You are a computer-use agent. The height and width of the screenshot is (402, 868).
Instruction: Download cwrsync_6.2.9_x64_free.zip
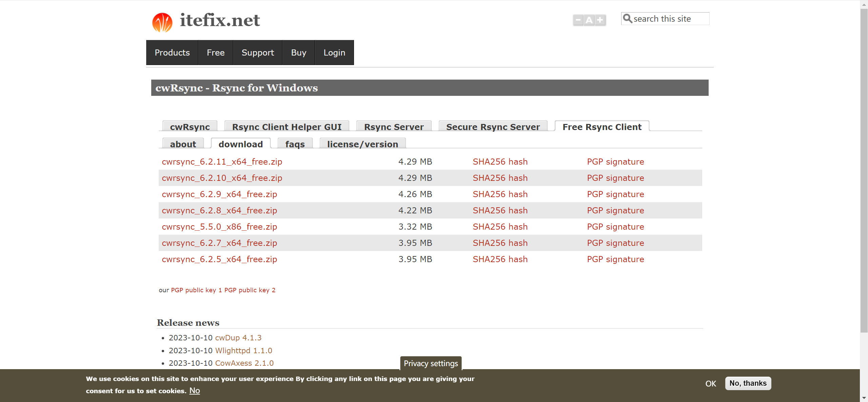[x=219, y=194]
